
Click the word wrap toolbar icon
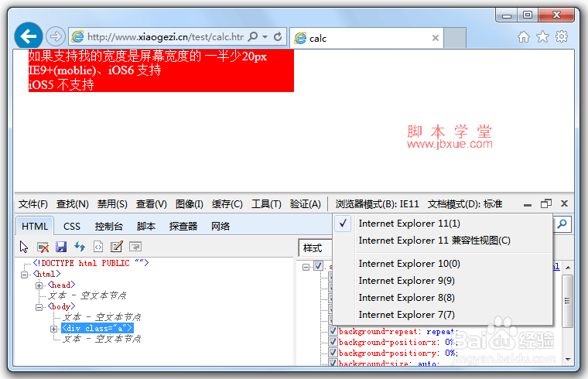pos(135,247)
